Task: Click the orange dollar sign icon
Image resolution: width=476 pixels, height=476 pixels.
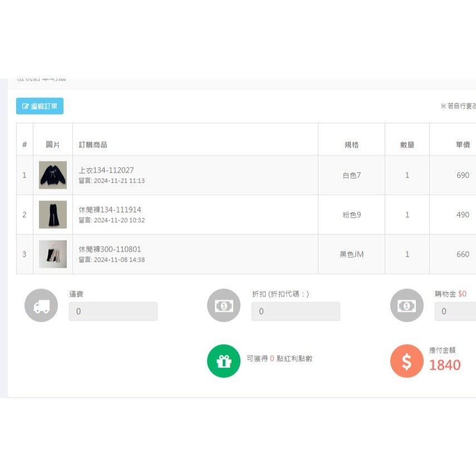Action: pos(406,361)
